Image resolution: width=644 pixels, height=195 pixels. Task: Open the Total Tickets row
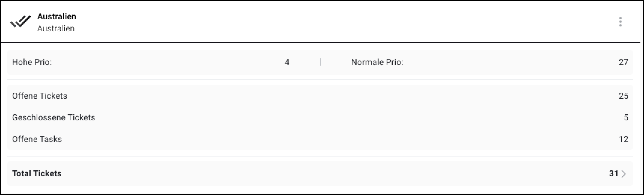click(x=37, y=174)
